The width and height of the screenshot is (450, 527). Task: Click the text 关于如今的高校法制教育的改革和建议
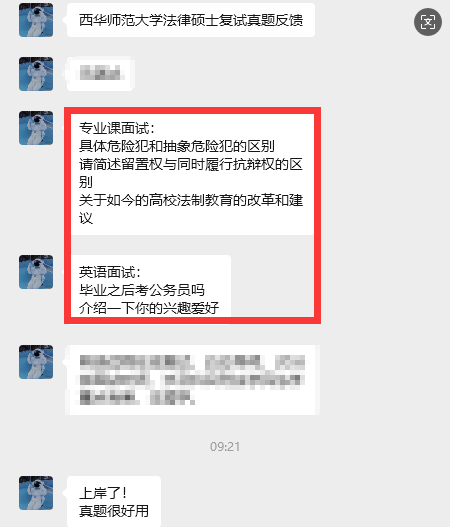(191, 209)
